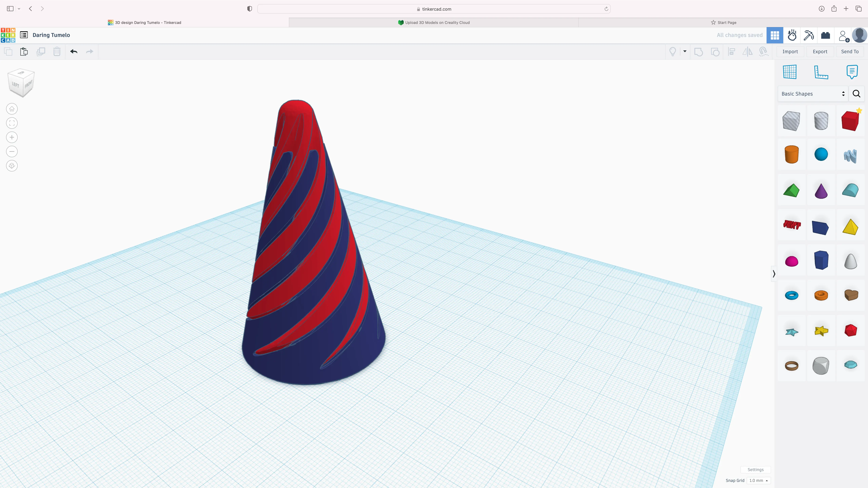Click the Export button
This screenshot has width=868, height=488.
pyautogui.click(x=820, y=52)
